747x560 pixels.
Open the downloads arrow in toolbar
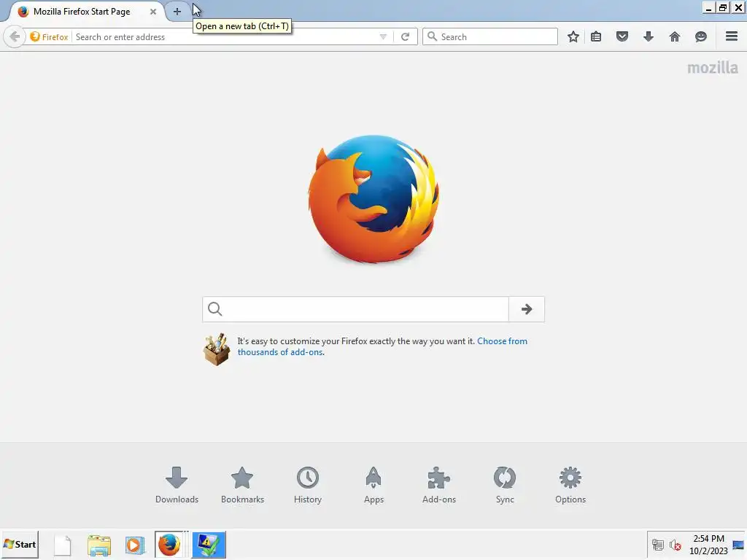tap(649, 36)
